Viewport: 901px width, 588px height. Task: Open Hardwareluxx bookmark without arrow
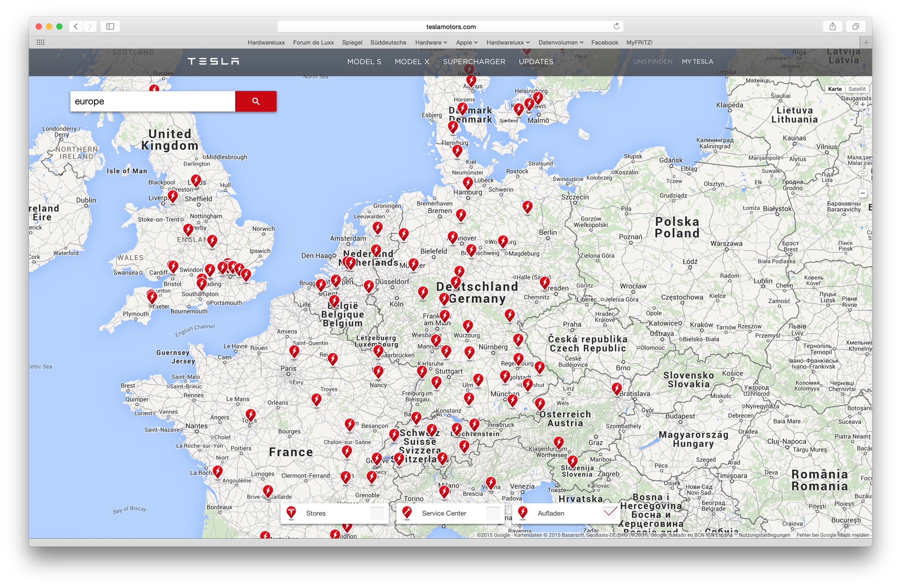266,42
